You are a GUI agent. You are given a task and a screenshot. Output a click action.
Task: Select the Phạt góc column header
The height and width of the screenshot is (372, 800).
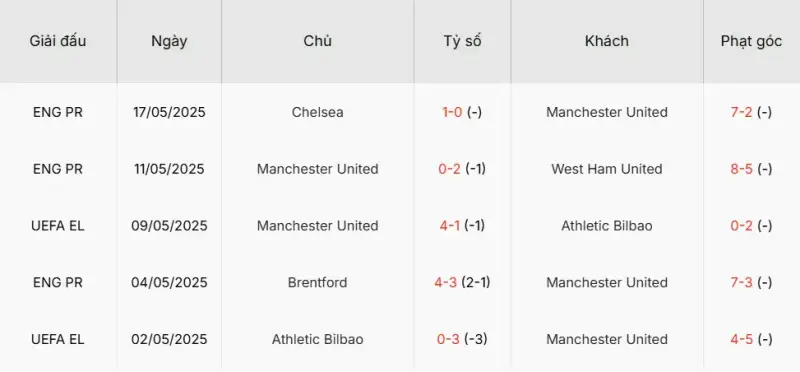tap(751, 41)
